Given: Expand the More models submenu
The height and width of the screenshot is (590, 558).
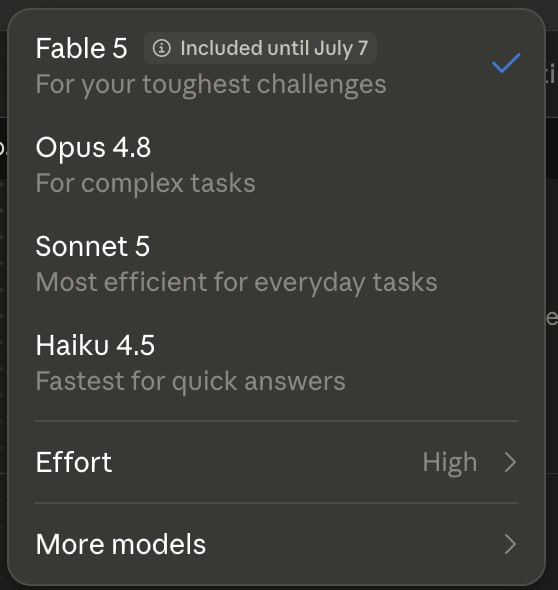Looking at the screenshot, I should tap(277, 544).
